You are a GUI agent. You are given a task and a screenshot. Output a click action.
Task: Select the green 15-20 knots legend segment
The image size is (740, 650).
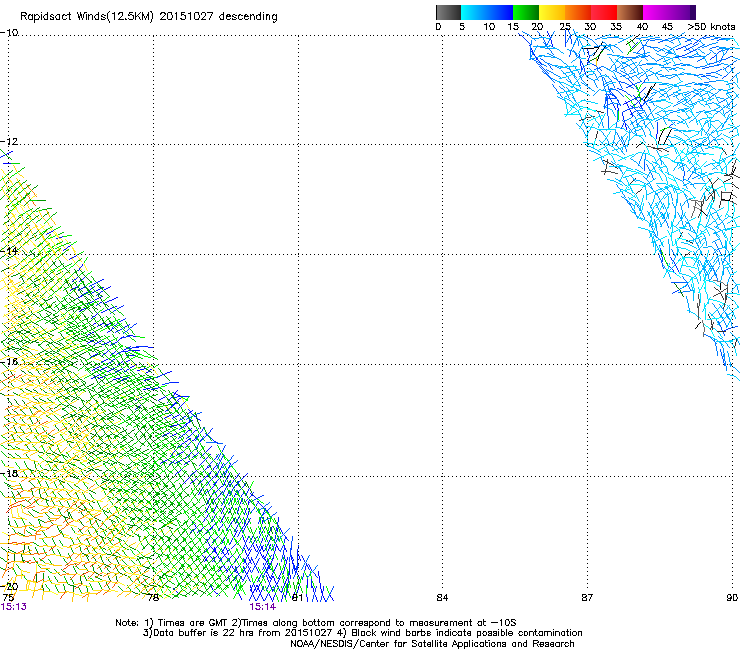point(526,12)
